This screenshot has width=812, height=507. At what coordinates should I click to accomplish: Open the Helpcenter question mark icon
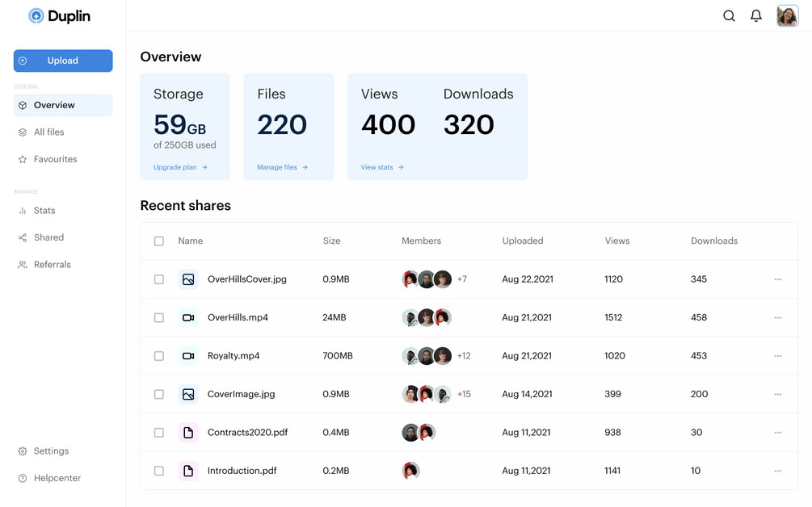(x=23, y=478)
